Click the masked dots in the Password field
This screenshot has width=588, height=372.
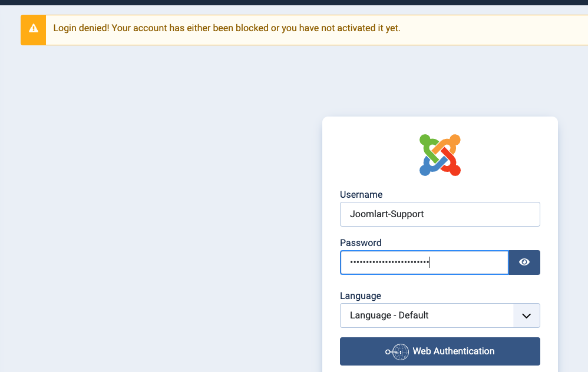tap(389, 263)
